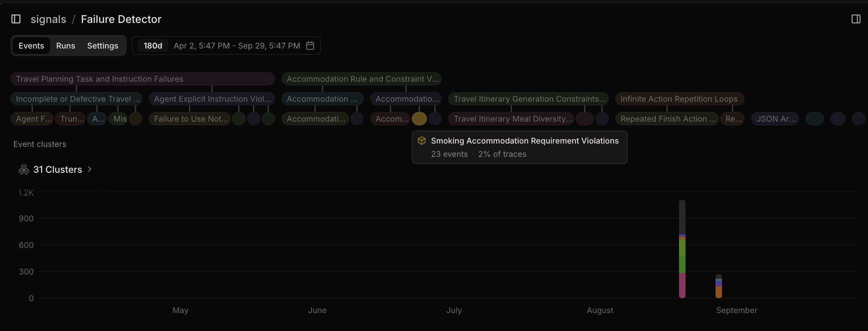Click the Mis cluster chip
Image resolution: width=868 pixels, height=331 pixels.
[118, 119]
